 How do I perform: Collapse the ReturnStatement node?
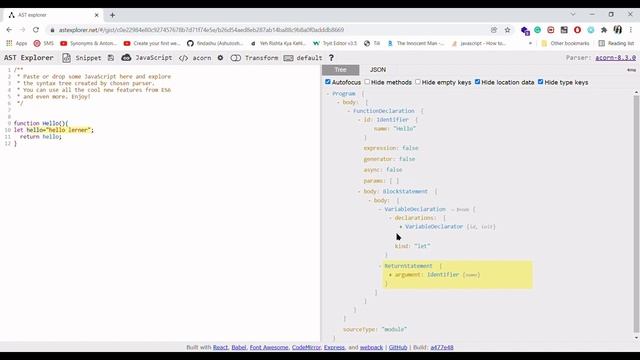click(x=380, y=266)
